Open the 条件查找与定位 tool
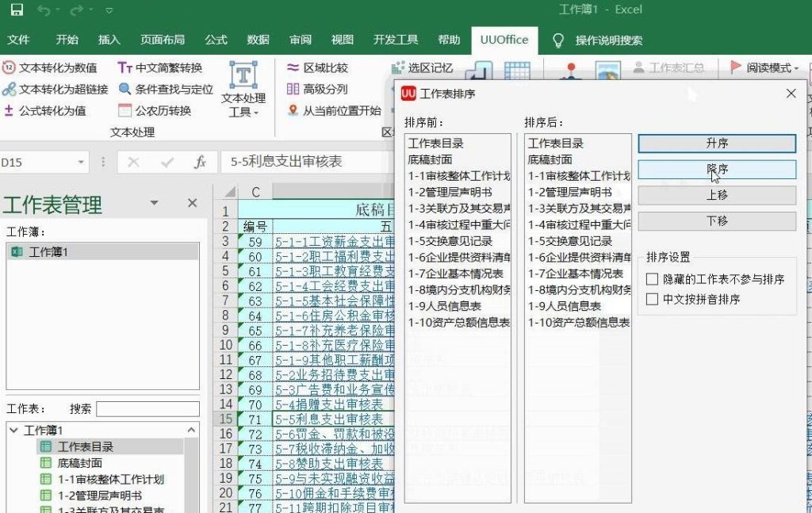The height and width of the screenshot is (513, 812). click(166, 89)
